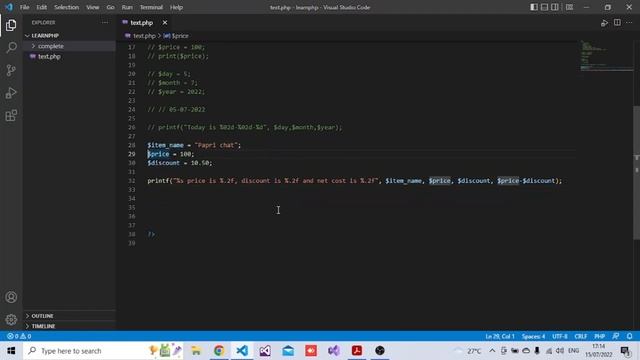Open Adobe Acrobat from taskbar

point(357,351)
